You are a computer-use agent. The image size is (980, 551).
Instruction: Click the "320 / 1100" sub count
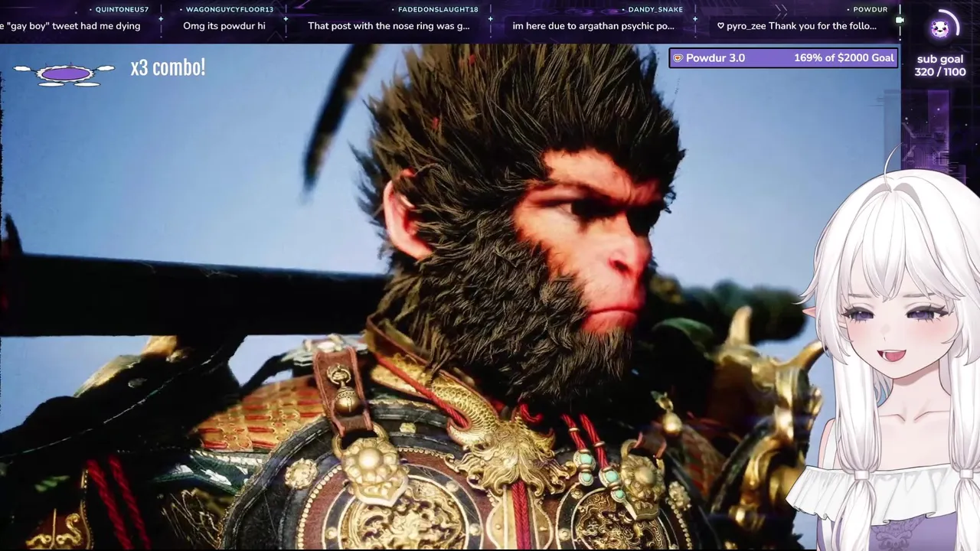tap(940, 72)
